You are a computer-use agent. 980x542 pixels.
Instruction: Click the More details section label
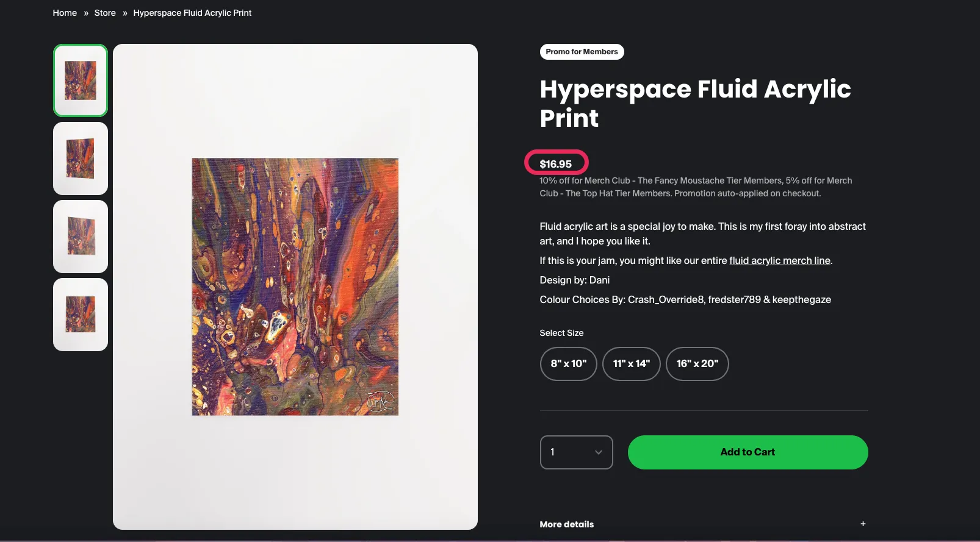pyautogui.click(x=566, y=524)
